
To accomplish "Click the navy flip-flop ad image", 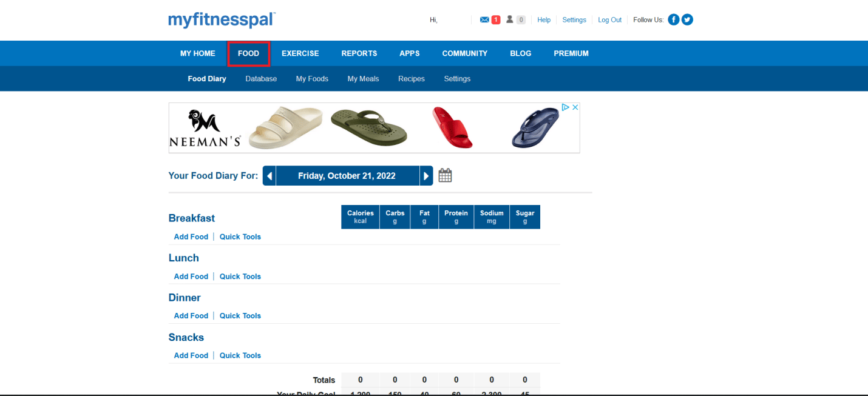I will click(x=535, y=127).
